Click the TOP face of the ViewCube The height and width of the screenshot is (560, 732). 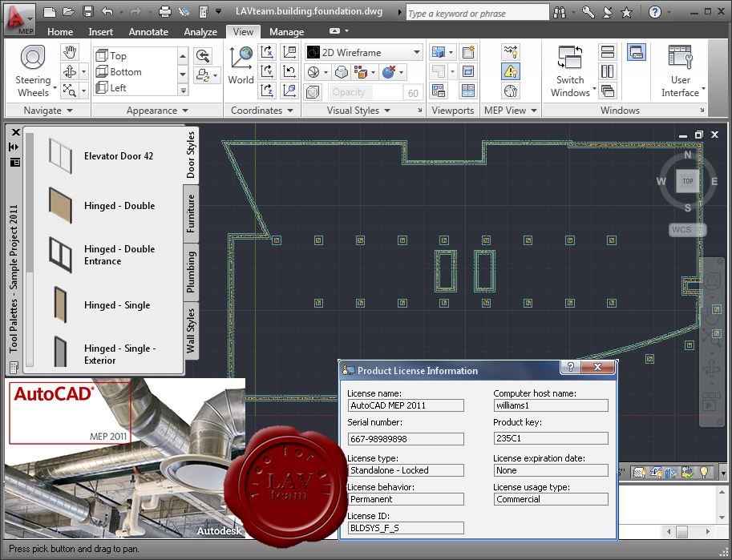[x=688, y=181]
